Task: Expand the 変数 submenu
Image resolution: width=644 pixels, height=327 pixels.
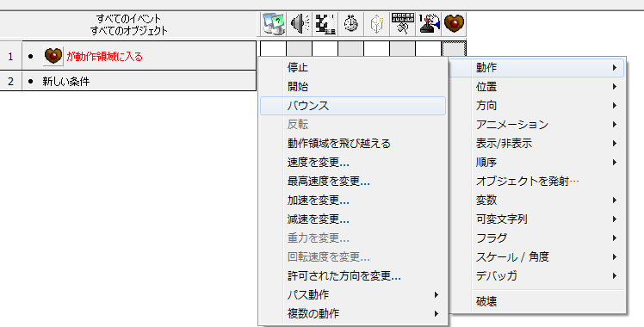Action: click(x=536, y=201)
